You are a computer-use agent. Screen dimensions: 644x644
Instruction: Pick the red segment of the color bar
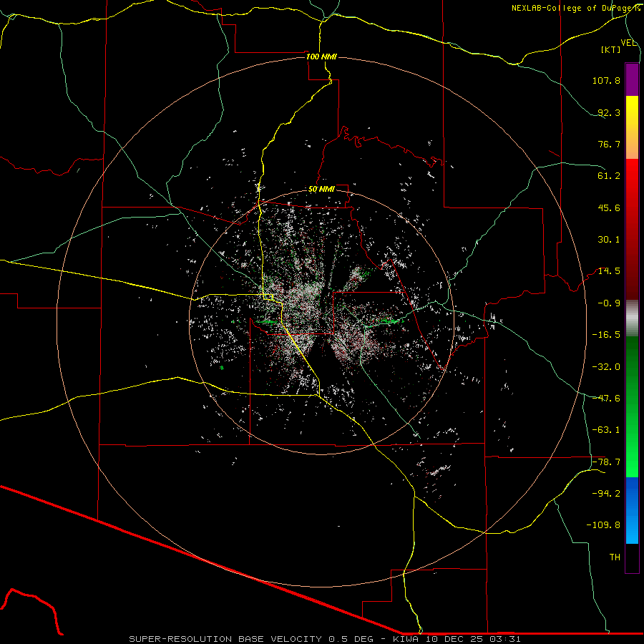coord(632,229)
